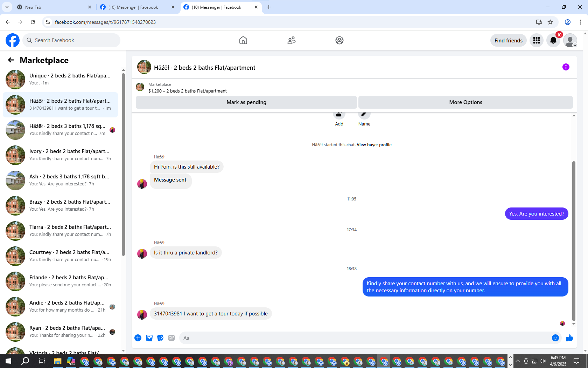
Task: Open the Groups icon in top navigation
Action: click(x=339, y=40)
